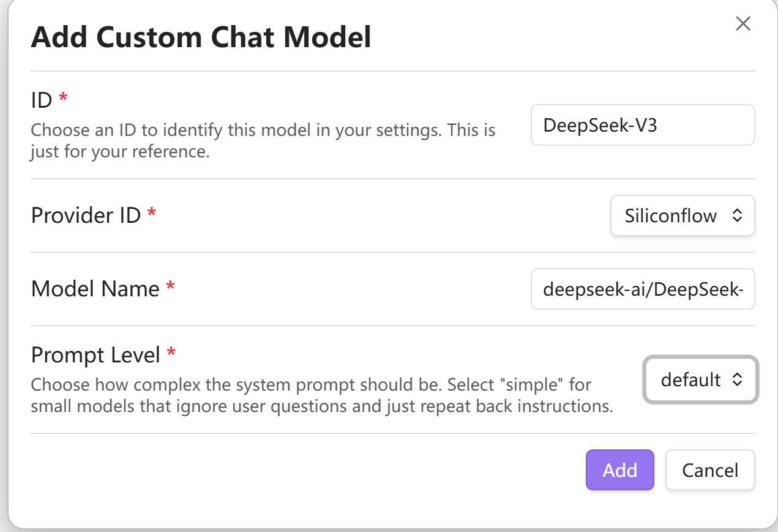Click the red asterisk after Model Name
Image resolution: width=778 pixels, height=532 pixels.
pyautogui.click(x=170, y=286)
